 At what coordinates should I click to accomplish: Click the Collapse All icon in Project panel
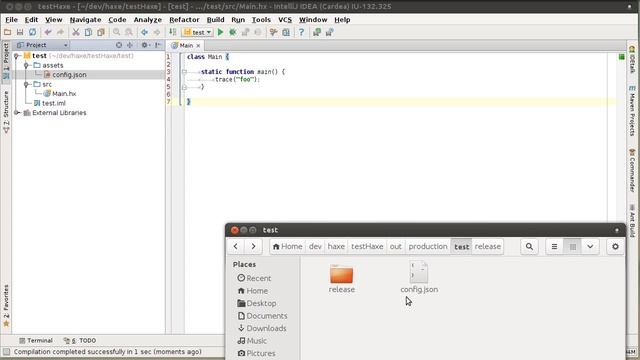[130, 45]
